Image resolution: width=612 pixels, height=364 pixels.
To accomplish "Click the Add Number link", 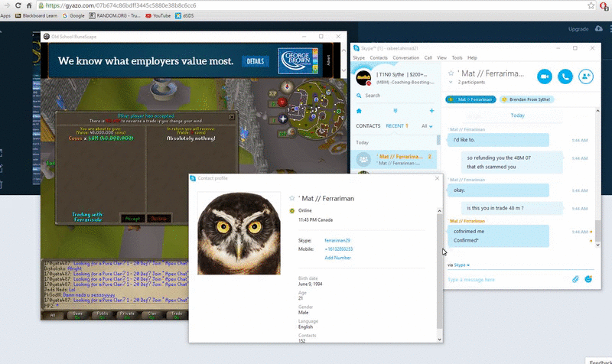I will click(x=337, y=258).
